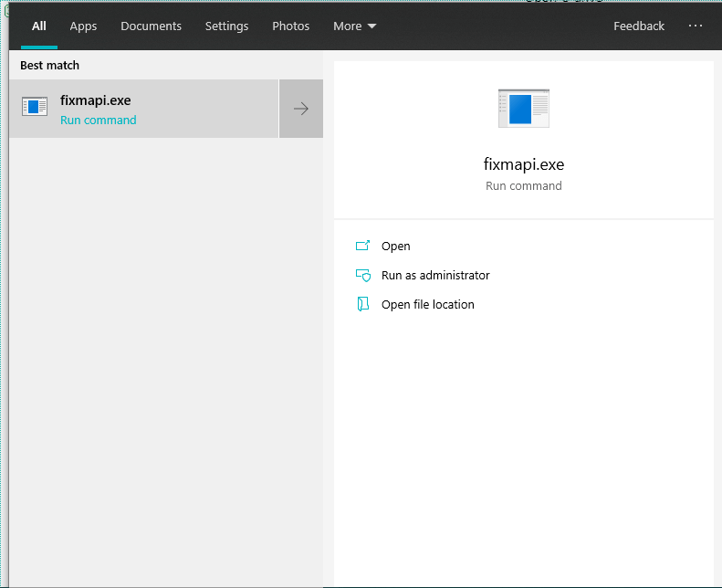Click the Open action icon
The image size is (722, 588).
point(363,246)
